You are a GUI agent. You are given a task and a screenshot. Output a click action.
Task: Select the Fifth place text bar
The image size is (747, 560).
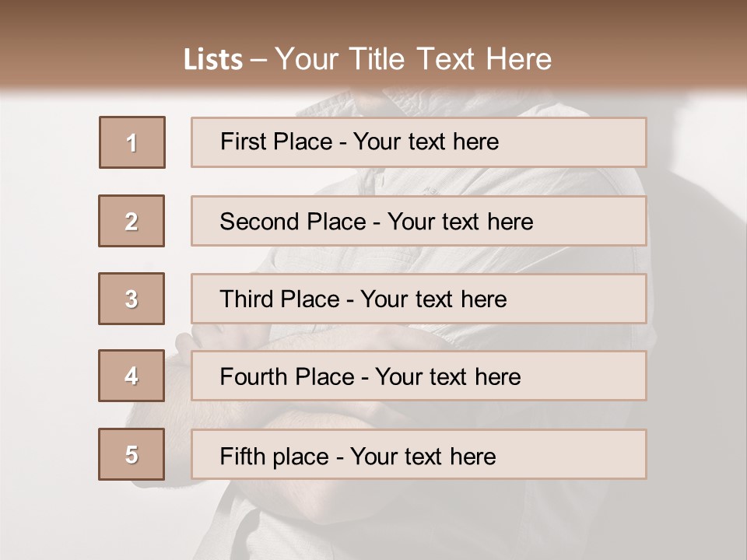pos(419,454)
